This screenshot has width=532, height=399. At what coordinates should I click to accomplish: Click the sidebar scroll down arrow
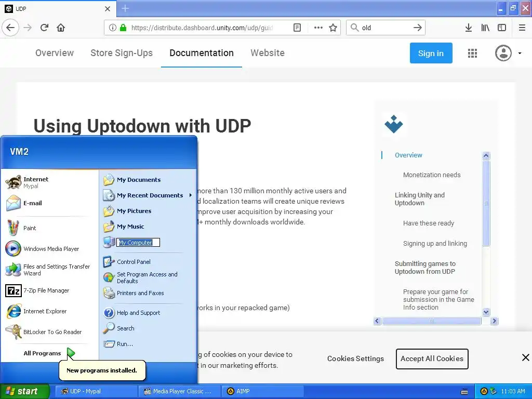click(486, 312)
